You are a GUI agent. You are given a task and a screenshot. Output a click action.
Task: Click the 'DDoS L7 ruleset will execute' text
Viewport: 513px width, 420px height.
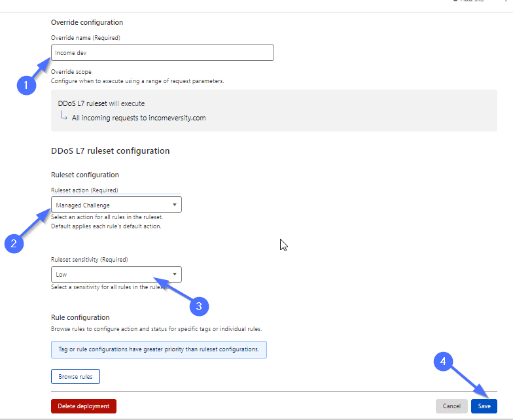(101, 103)
